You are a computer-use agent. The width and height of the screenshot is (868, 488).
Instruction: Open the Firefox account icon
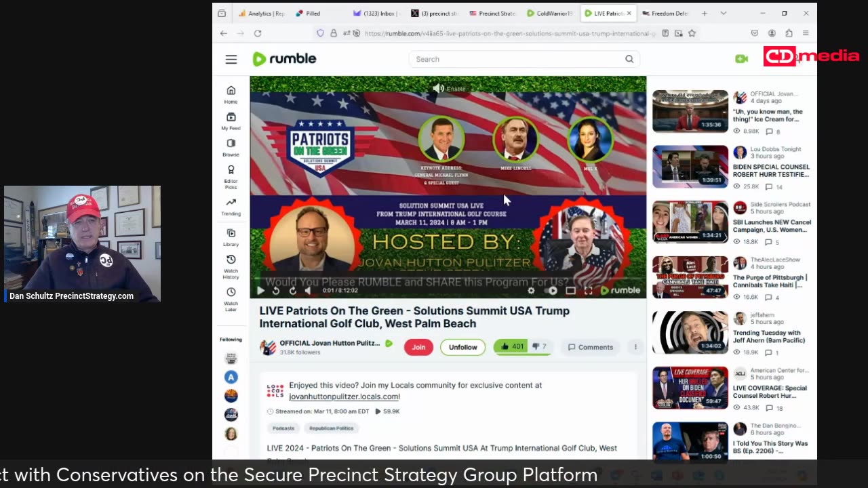coord(772,33)
